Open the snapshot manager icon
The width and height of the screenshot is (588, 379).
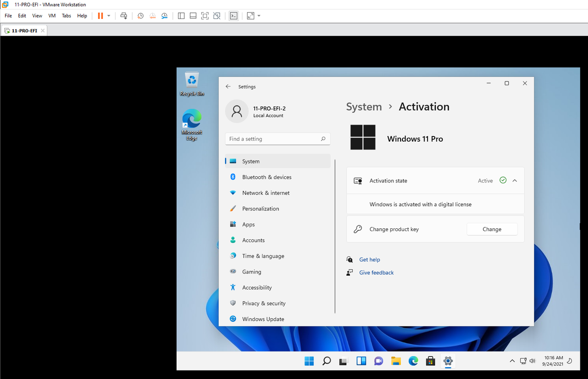tap(164, 16)
